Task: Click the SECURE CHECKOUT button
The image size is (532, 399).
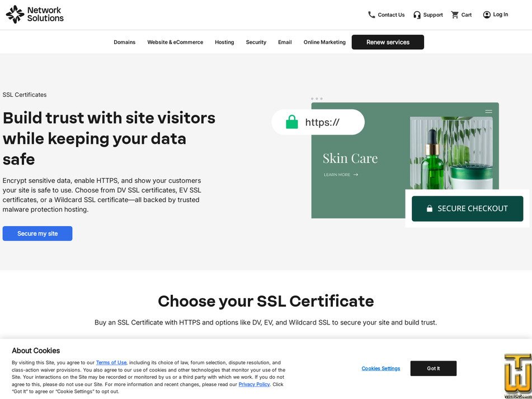Action: pos(467,208)
